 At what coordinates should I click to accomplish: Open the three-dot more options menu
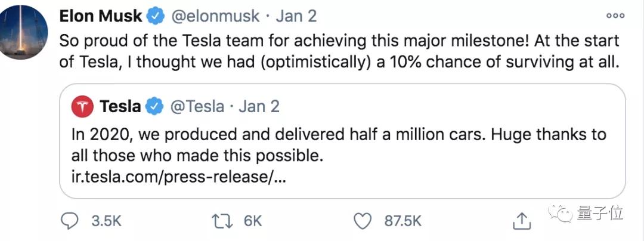coord(615,16)
